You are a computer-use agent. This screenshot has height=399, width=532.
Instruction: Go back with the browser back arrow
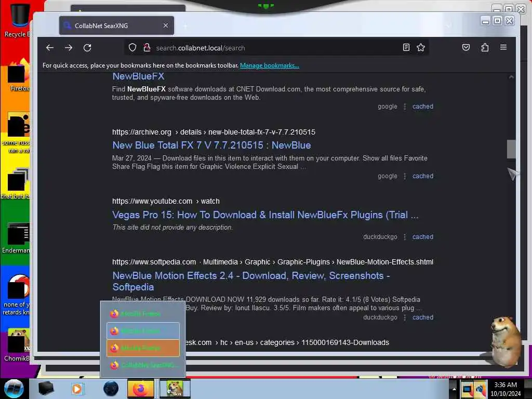point(50,48)
